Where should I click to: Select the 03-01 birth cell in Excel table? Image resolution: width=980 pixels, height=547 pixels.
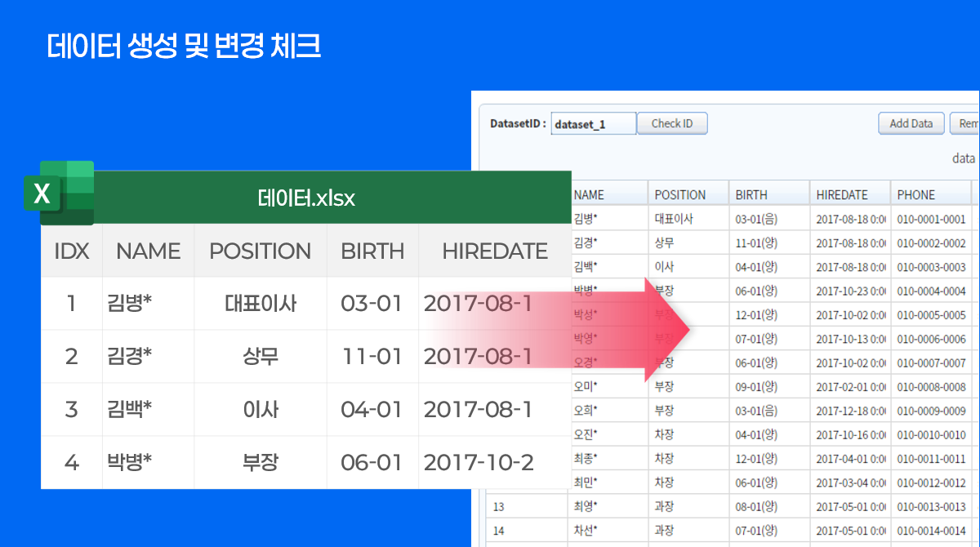click(372, 304)
